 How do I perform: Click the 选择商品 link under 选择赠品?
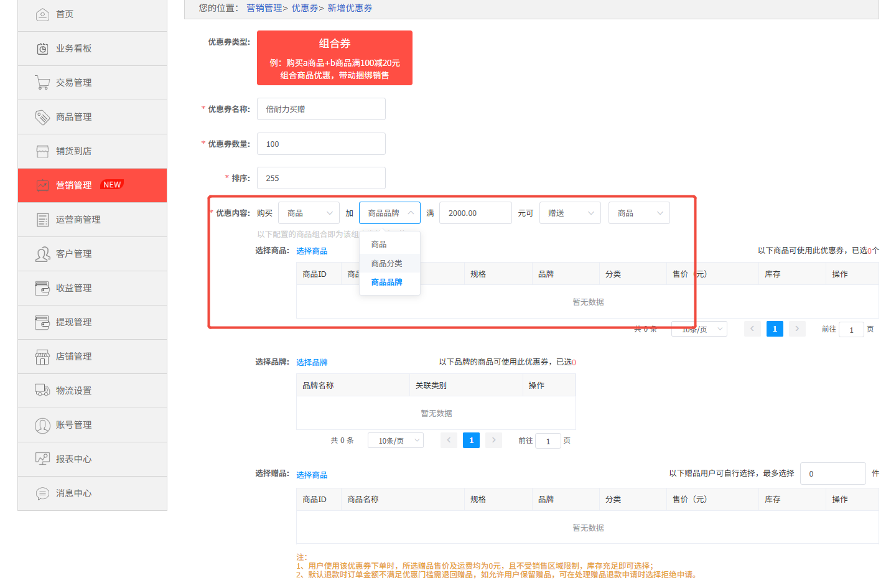(x=312, y=474)
